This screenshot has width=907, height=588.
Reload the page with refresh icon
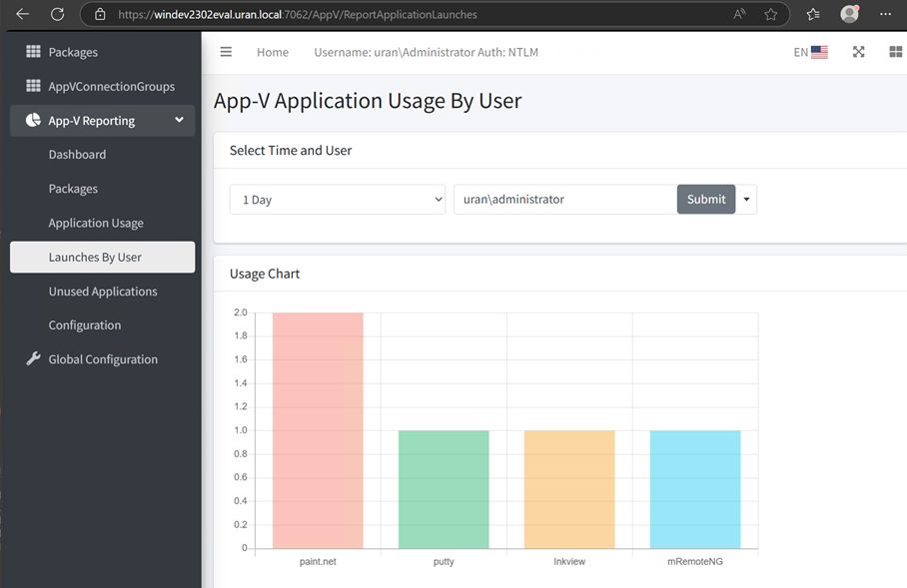[57, 14]
